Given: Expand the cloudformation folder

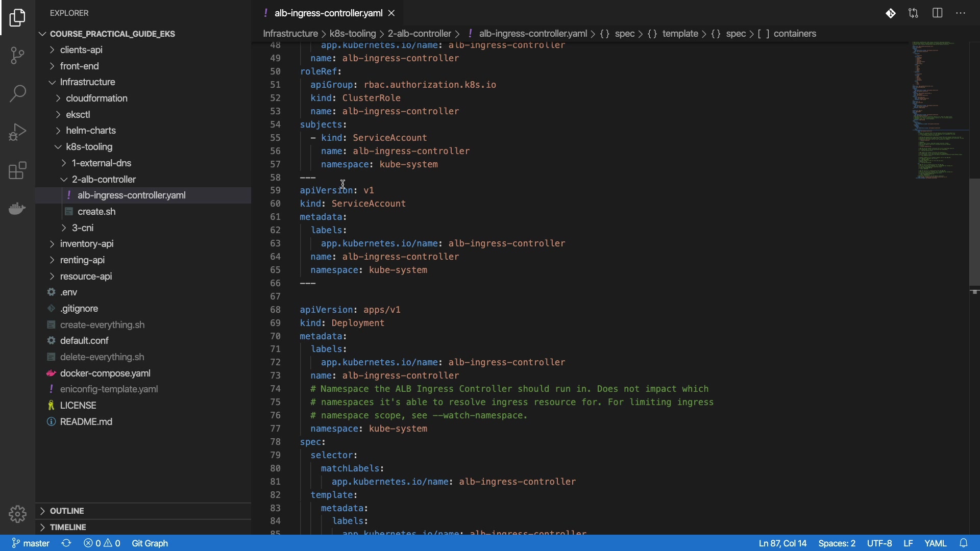Looking at the screenshot, I should 96,98.
